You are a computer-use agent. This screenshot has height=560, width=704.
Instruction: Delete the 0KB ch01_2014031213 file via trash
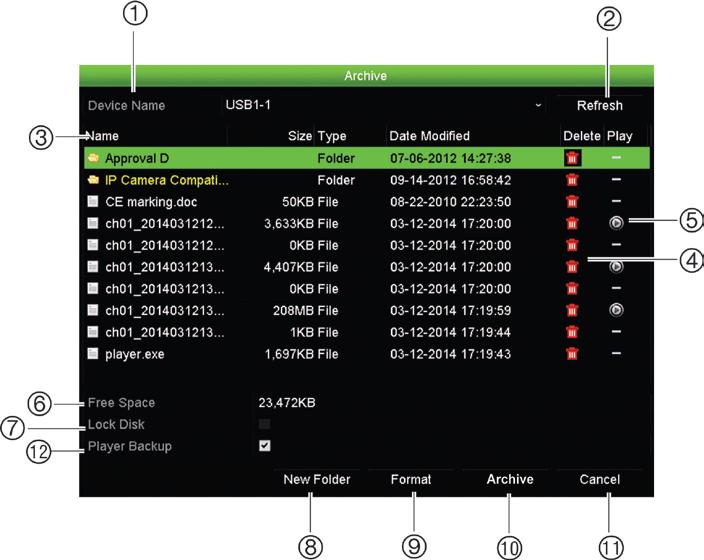(572, 288)
